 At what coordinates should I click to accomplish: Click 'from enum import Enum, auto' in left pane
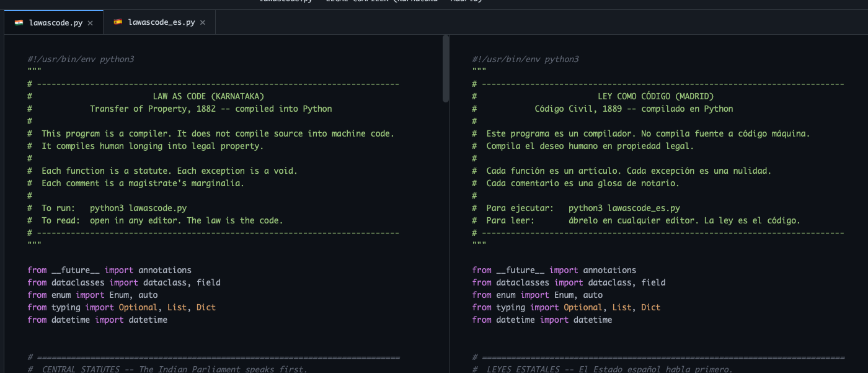[x=92, y=295]
